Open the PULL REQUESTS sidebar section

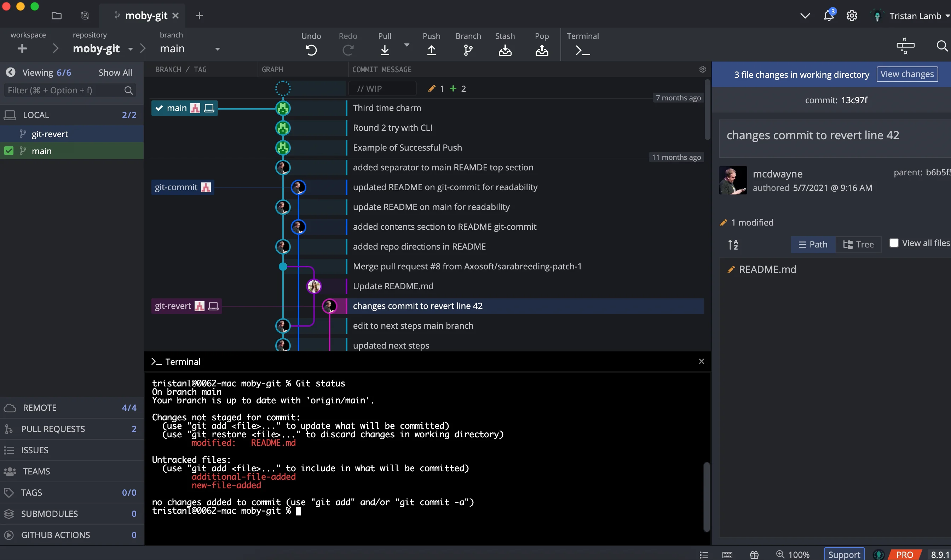[x=53, y=429]
